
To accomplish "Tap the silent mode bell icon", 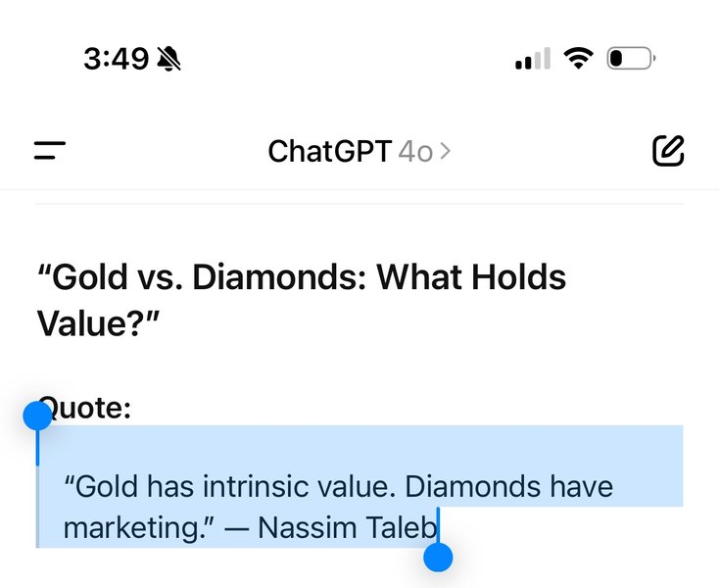I will [x=168, y=59].
